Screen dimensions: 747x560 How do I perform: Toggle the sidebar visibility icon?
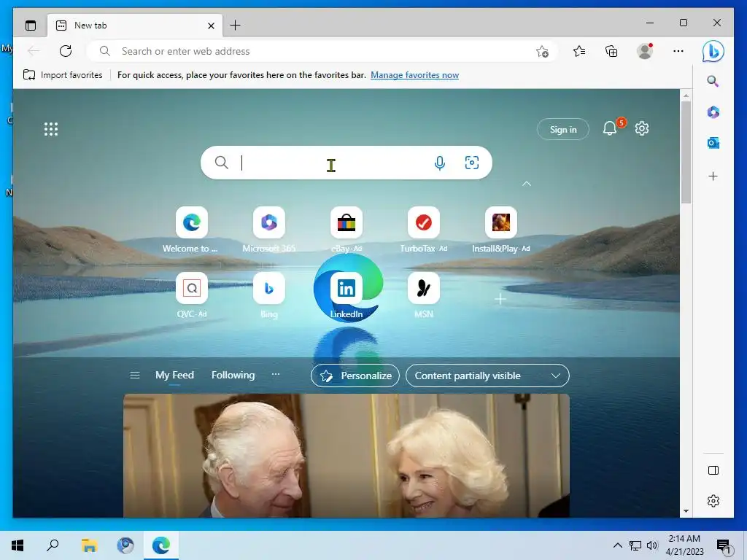tap(713, 470)
